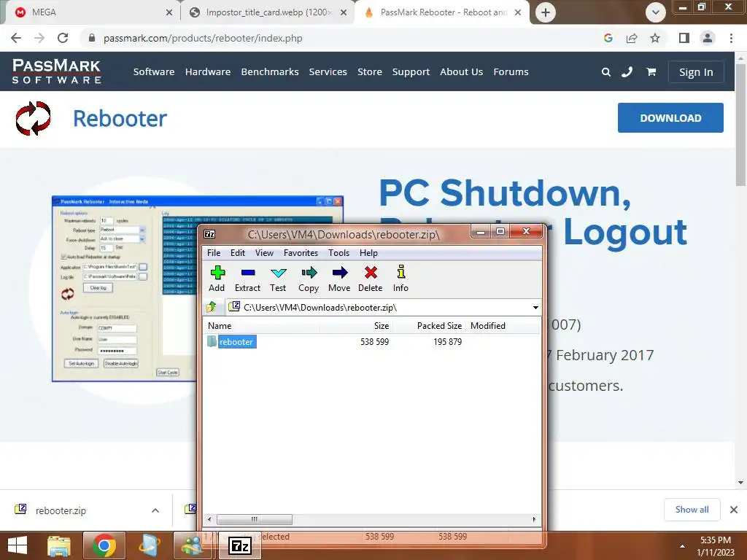Open File Explorer from taskbar

tap(59, 545)
